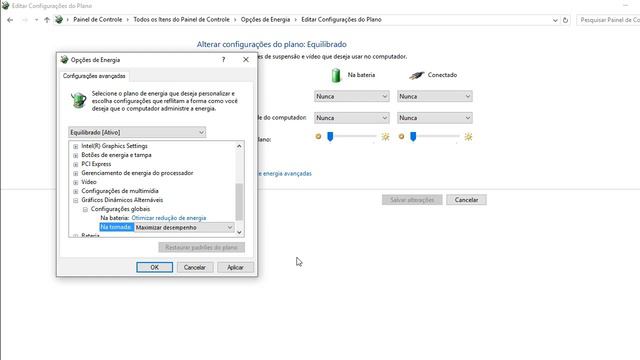Click Restaurar padrões do plano button
The width and height of the screenshot is (640, 360).
pyautogui.click(x=202, y=247)
